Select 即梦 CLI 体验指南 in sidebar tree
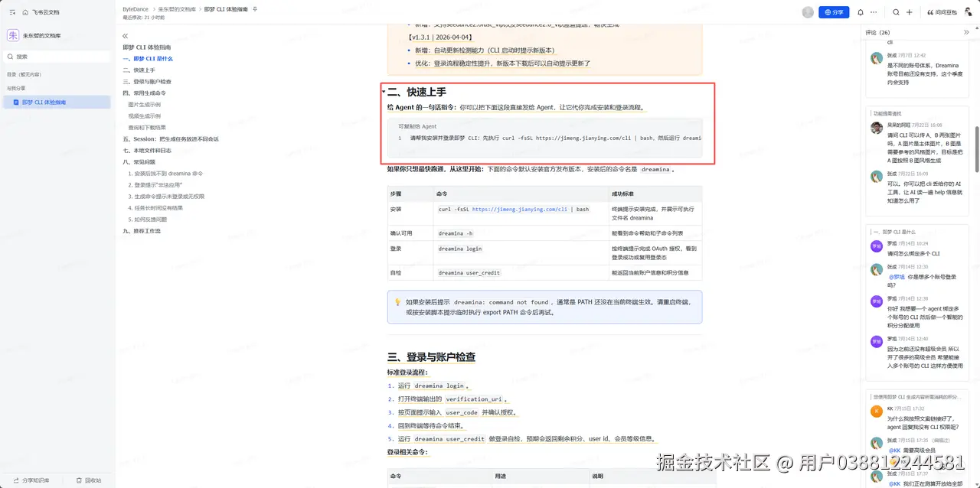Image resolution: width=980 pixels, height=488 pixels. [x=57, y=102]
